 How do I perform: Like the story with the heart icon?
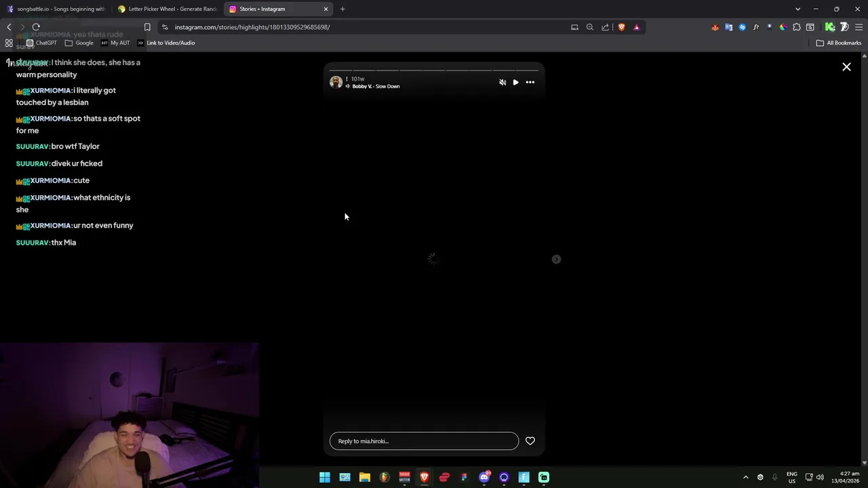530,441
